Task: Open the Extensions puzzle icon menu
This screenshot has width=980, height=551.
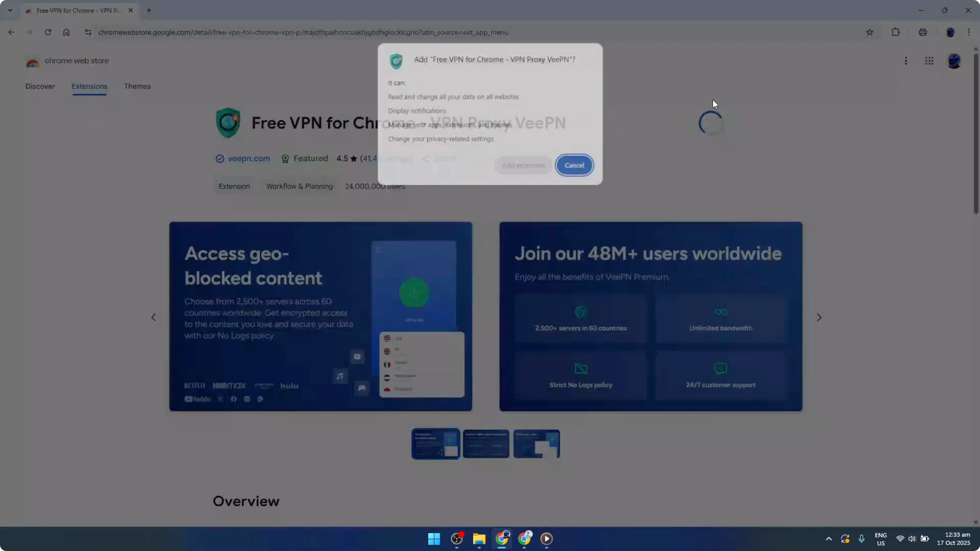Action: click(x=896, y=32)
